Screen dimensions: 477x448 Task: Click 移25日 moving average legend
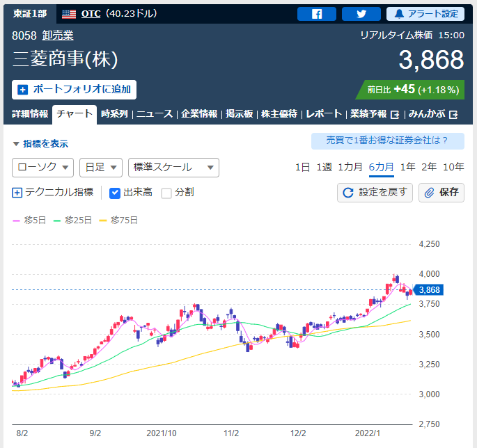pos(72,220)
